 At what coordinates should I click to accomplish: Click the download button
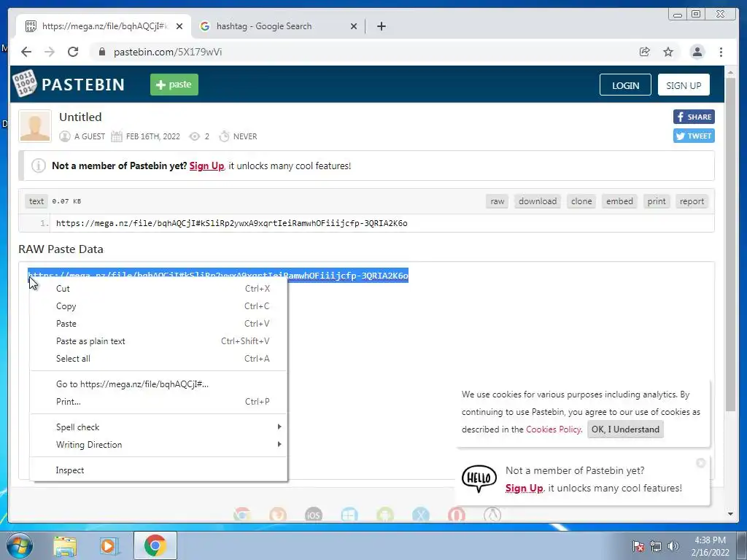(x=538, y=201)
